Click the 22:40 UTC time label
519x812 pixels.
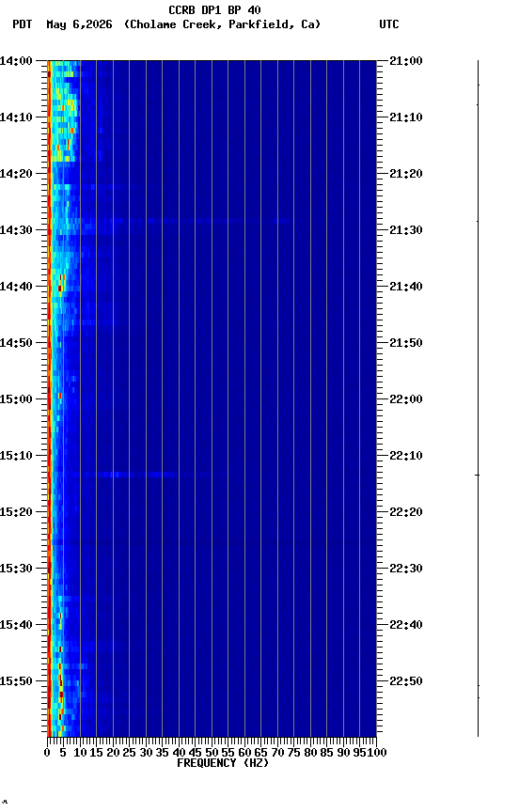click(406, 625)
